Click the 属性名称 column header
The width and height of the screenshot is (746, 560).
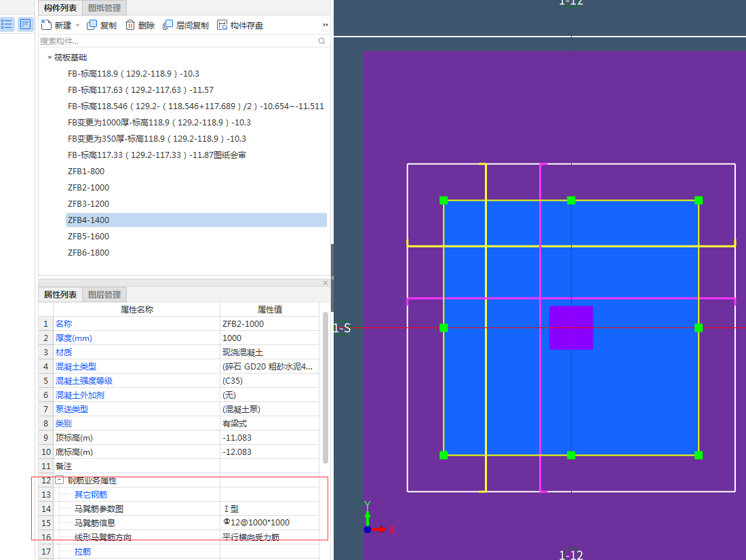point(136,309)
